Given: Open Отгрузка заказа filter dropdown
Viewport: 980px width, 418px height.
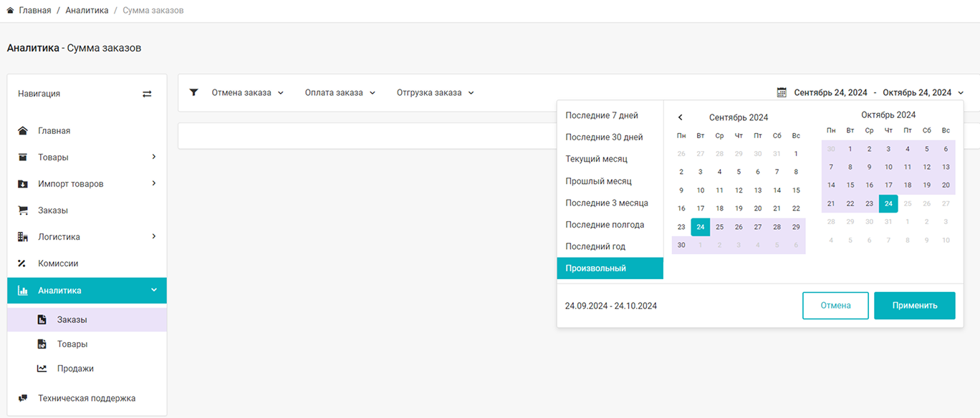Looking at the screenshot, I should tap(436, 92).
